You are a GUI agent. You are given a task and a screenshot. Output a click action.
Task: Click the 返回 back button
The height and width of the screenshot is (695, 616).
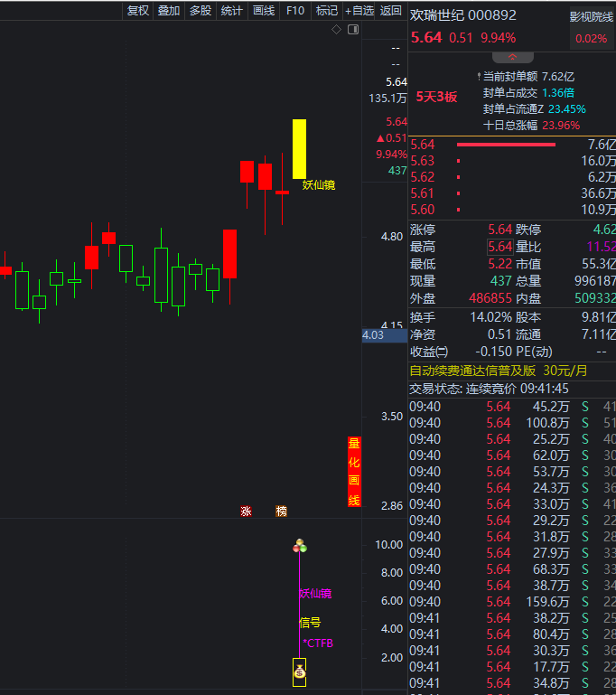coord(390,11)
